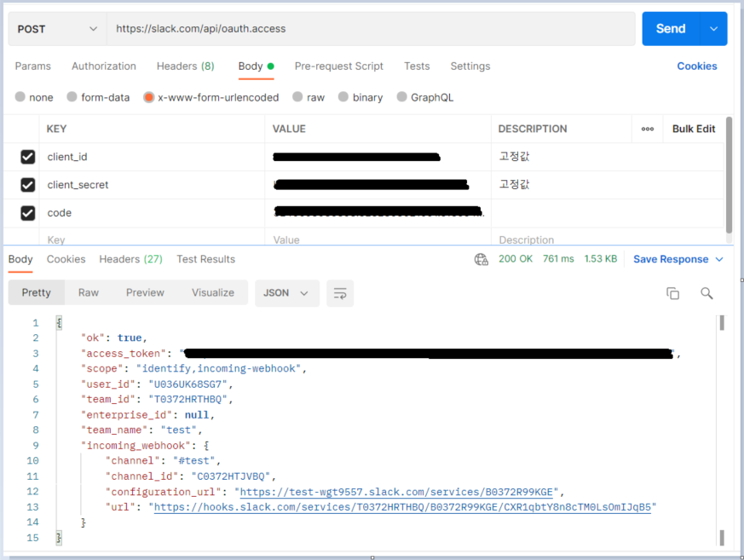
Task: Click the code key cell
Action: click(152, 213)
